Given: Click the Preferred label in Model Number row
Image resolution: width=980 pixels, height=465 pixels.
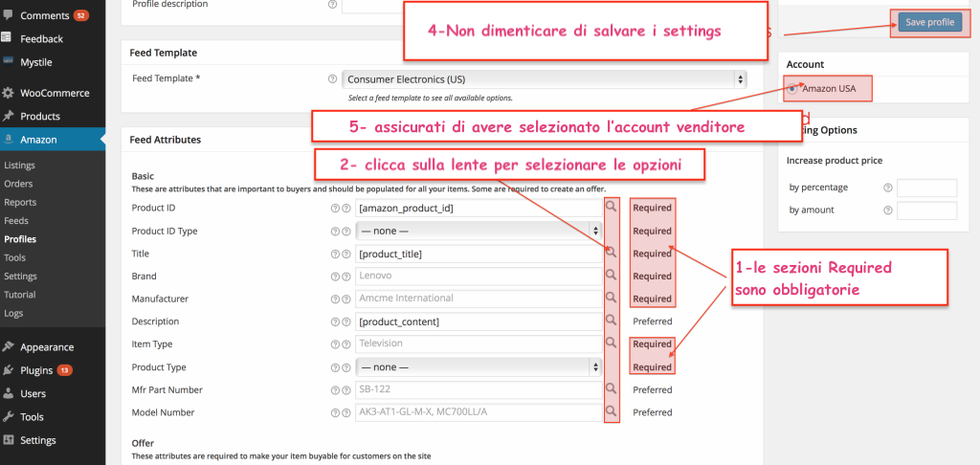Looking at the screenshot, I should 653,412.
